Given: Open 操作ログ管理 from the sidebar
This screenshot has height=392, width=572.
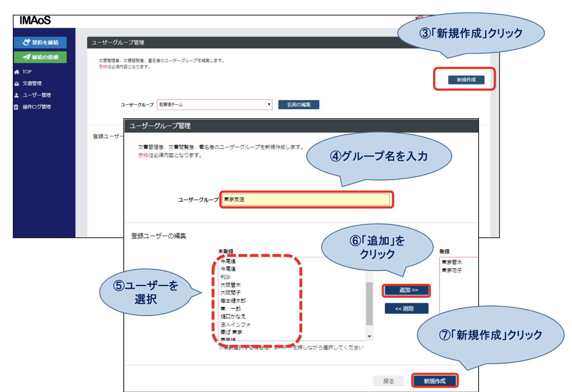Looking at the screenshot, I should tap(37, 107).
